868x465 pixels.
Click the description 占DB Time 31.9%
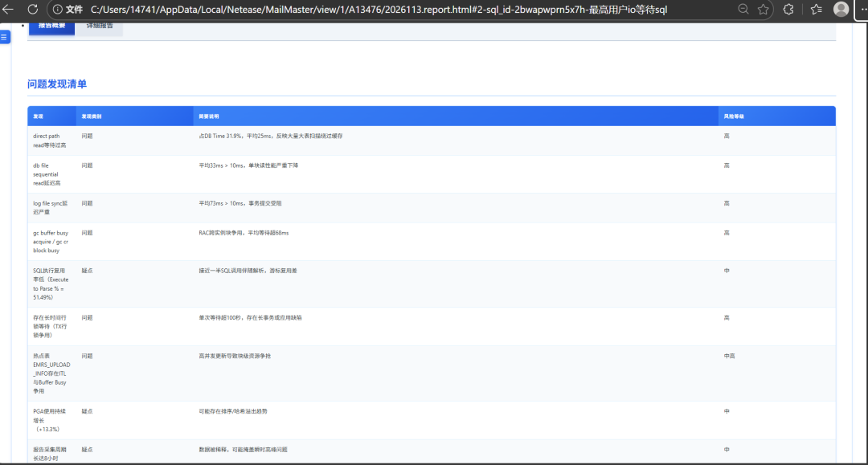pyautogui.click(x=271, y=136)
